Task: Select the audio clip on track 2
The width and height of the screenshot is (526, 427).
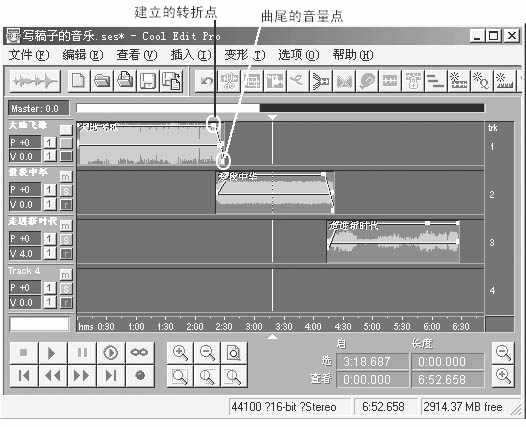Action: coord(275,193)
